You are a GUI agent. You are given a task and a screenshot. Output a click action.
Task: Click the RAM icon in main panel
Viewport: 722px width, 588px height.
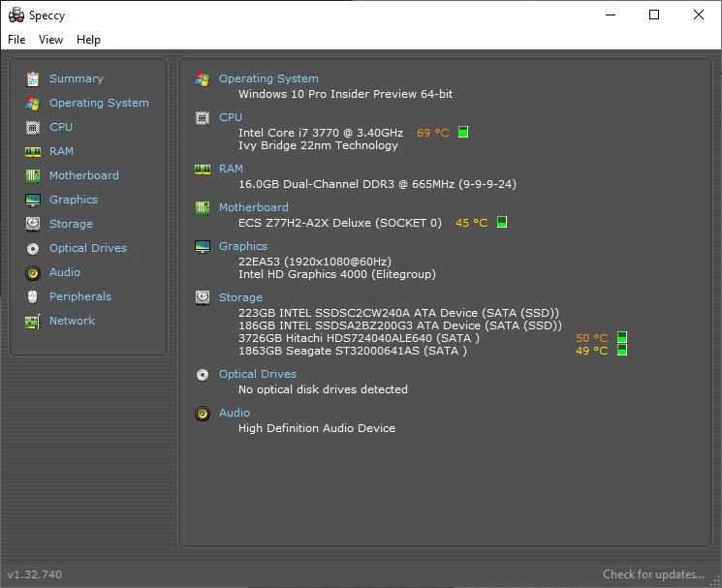203,170
